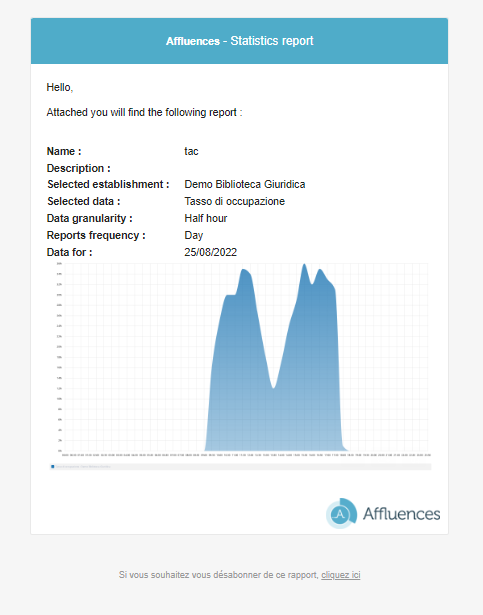Click the "Half hour" granularity value

tap(206, 218)
